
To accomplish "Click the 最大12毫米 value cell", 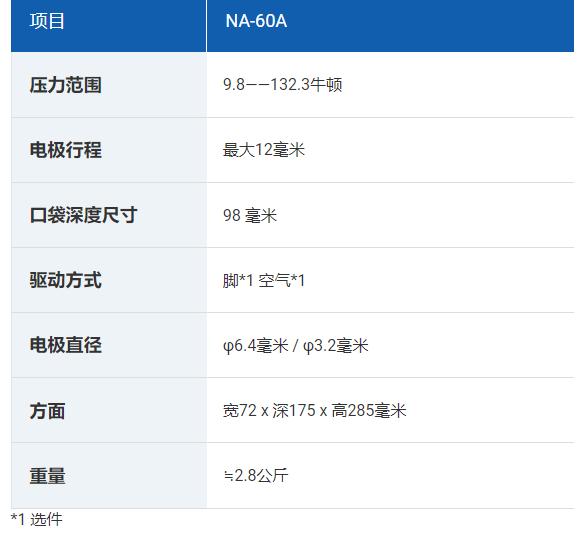I will (390, 150).
